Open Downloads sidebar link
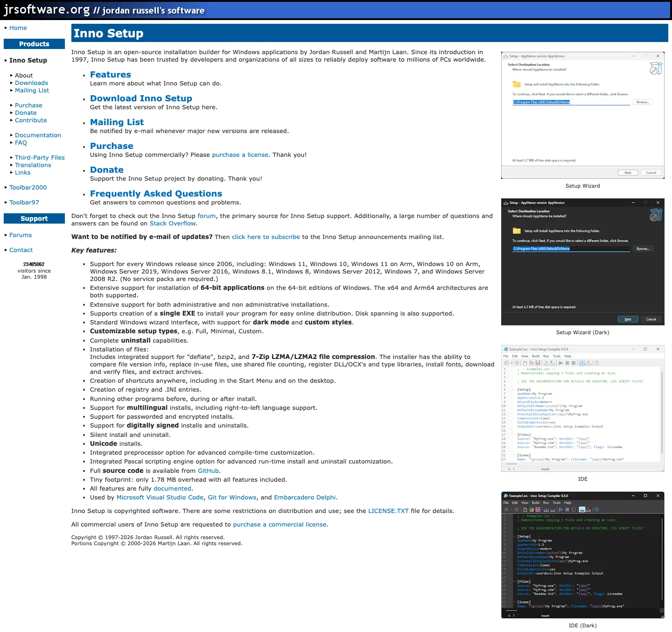Screen dimensions: 672x632 pos(31,83)
